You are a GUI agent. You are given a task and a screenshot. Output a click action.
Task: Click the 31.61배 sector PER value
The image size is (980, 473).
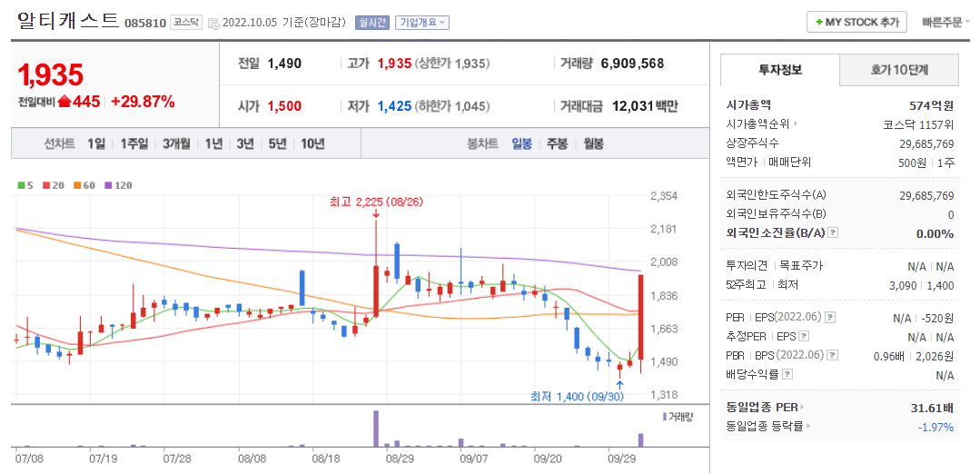click(x=932, y=408)
